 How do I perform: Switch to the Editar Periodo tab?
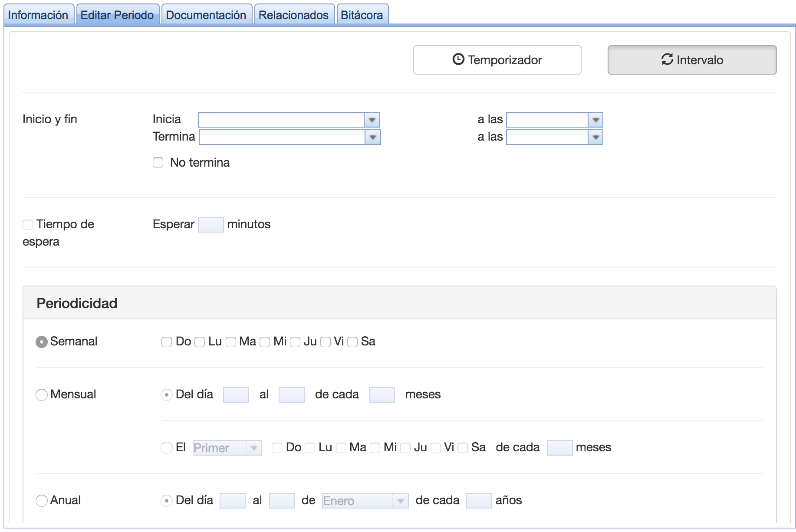tap(117, 15)
